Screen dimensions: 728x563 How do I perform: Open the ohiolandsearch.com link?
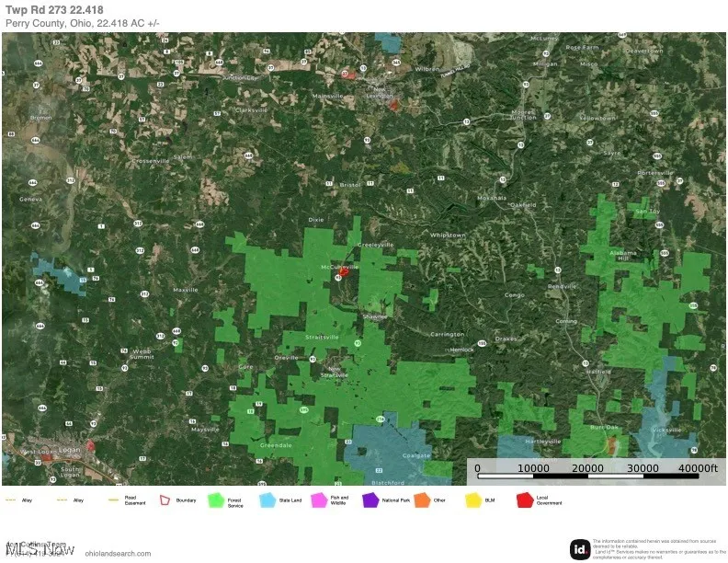(118, 553)
